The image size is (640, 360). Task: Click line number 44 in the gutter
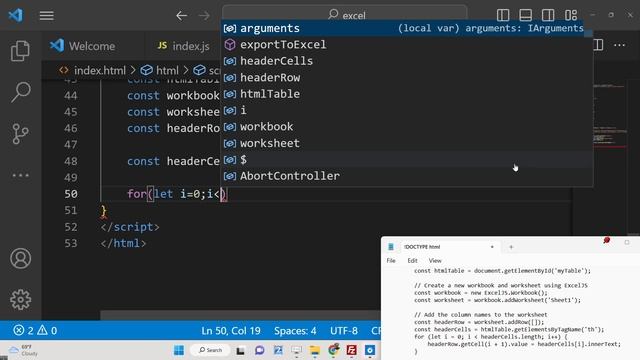(x=71, y=96)
